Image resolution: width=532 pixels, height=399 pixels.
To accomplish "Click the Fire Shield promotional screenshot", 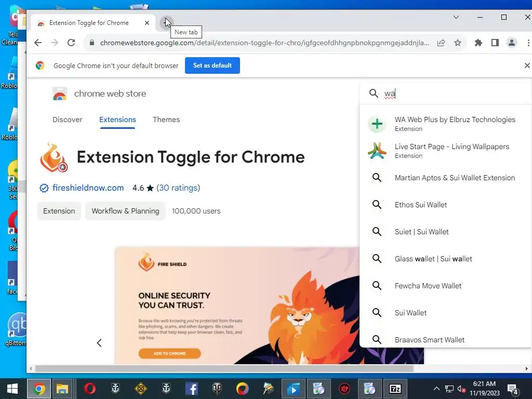I will [x=237, y=305].
